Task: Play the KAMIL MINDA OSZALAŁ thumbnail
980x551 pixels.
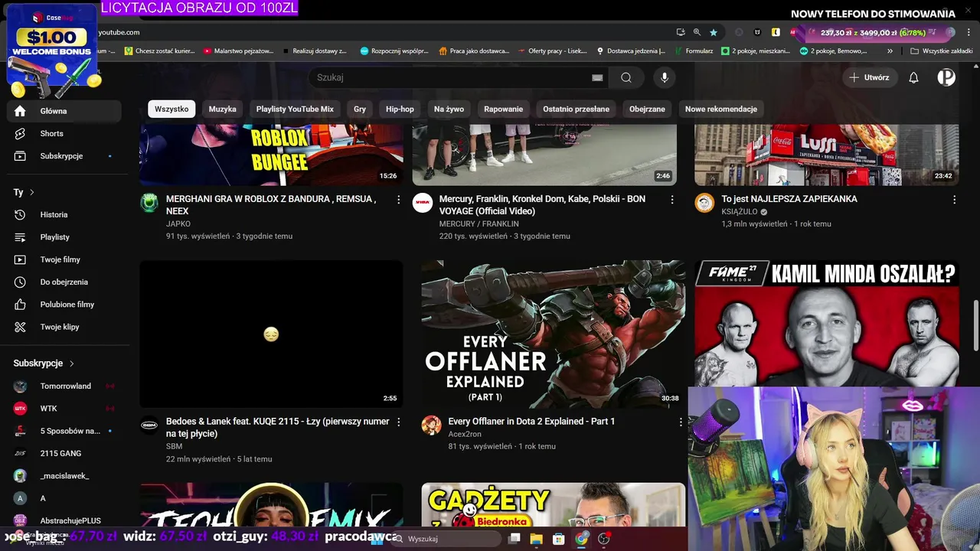Action: [x=826, y=323]
